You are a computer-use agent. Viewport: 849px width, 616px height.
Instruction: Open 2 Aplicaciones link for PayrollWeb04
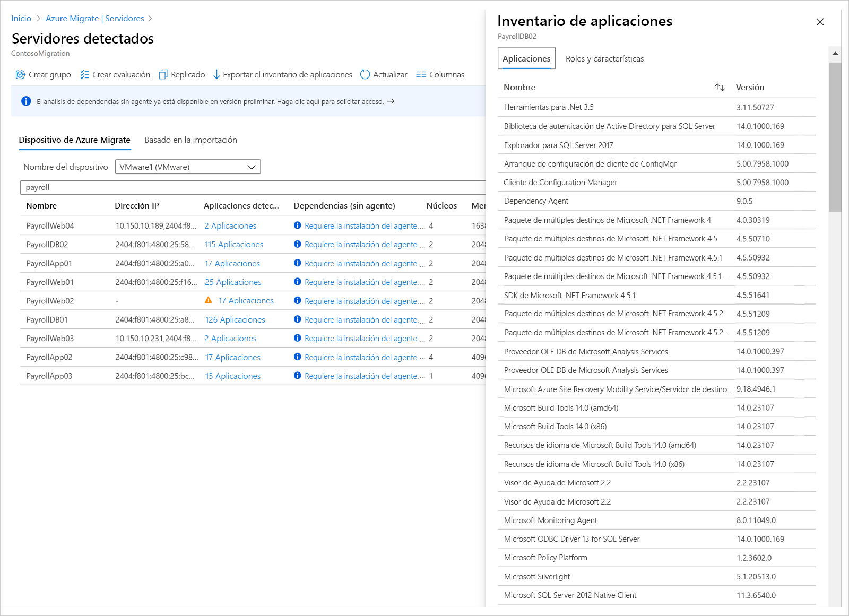coord(230,226)
